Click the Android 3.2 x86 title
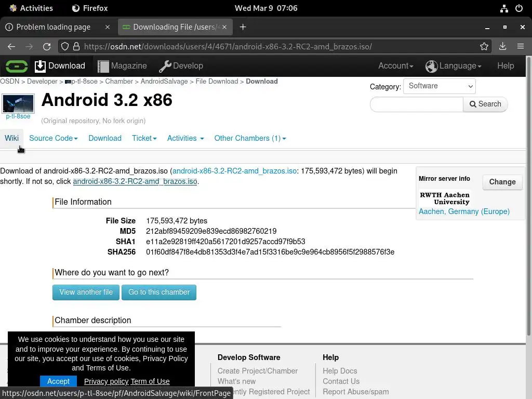Screen dimensions: 532x399 pyautogui.click(x=107, y=100)
